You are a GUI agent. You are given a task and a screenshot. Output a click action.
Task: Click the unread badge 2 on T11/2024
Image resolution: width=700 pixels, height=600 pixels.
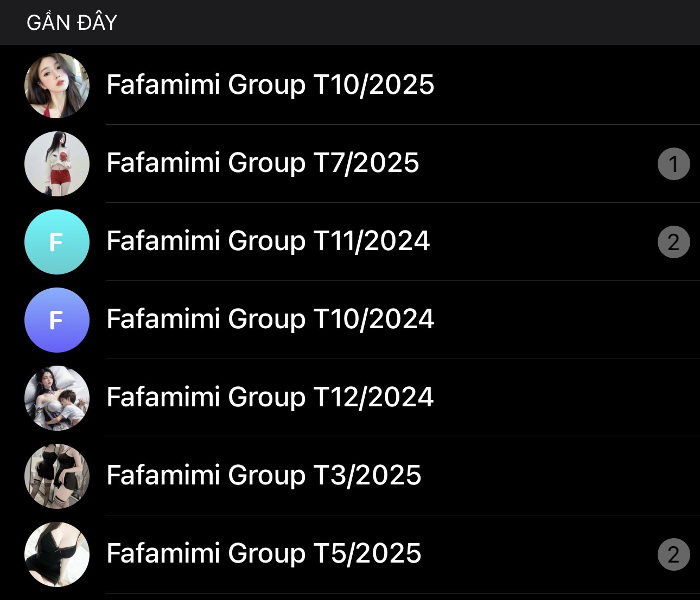[673, 242]
